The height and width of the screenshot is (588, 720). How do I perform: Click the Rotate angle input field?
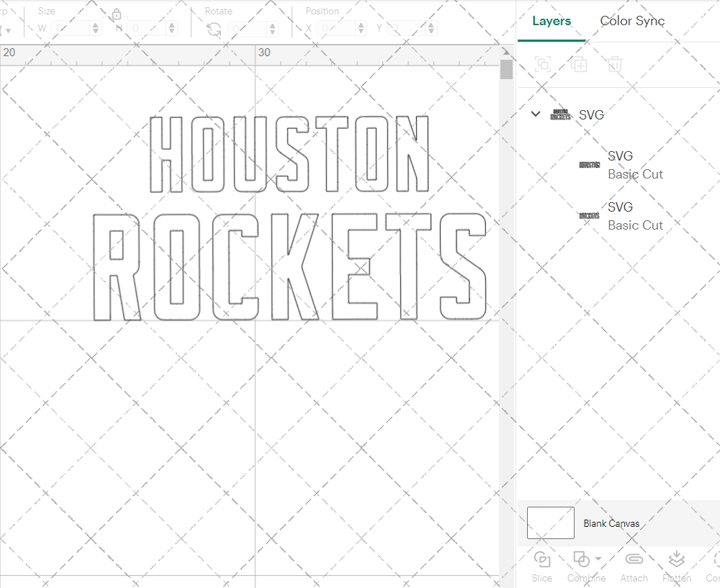(248, 29)
